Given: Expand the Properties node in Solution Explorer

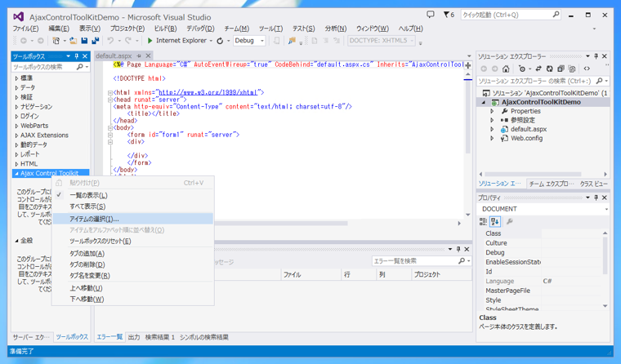Looking at the screenshot, I should pos(492,111).
